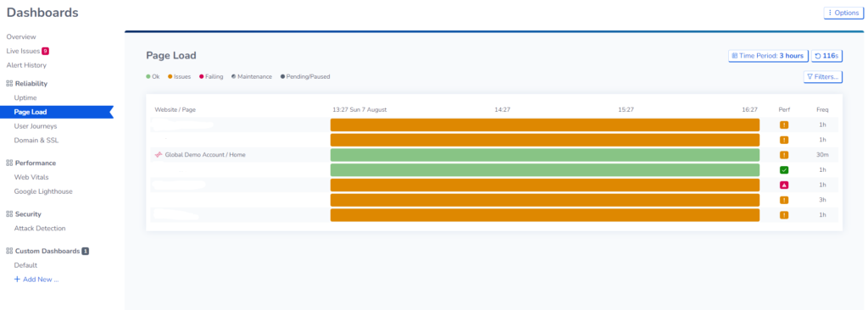Select Uptime in the Reliability section
This screenshot has width=868, height=310.
[x=25, y=98]
